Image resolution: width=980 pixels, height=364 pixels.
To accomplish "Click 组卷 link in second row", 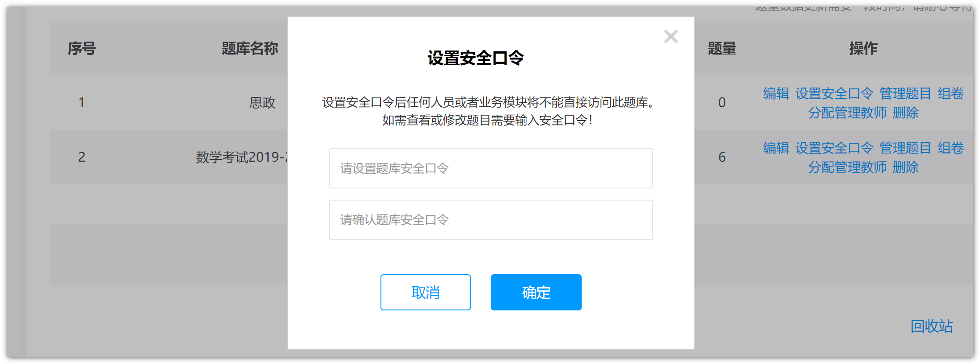I will point(950,148).
